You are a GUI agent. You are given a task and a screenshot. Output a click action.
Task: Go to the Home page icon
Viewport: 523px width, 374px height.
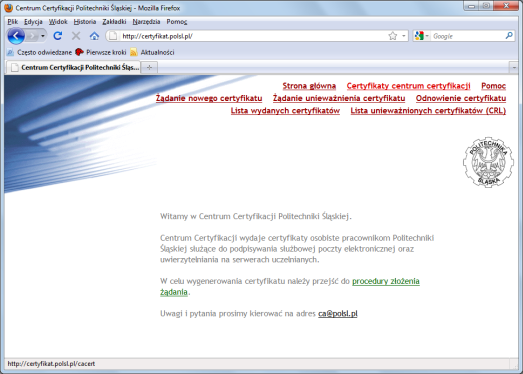pos(94,36)
